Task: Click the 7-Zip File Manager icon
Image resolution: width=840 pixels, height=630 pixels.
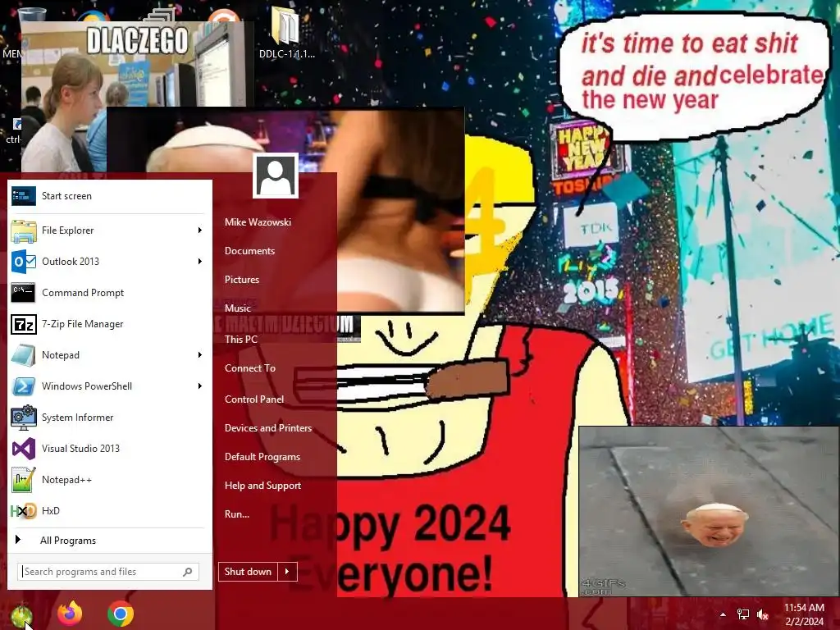Action: click(24, 324)
